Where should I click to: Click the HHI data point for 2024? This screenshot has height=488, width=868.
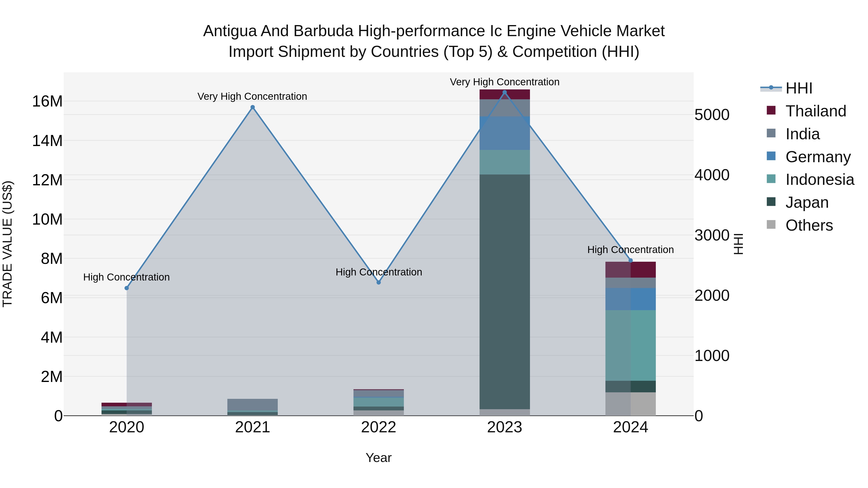[x=631, y=260]
